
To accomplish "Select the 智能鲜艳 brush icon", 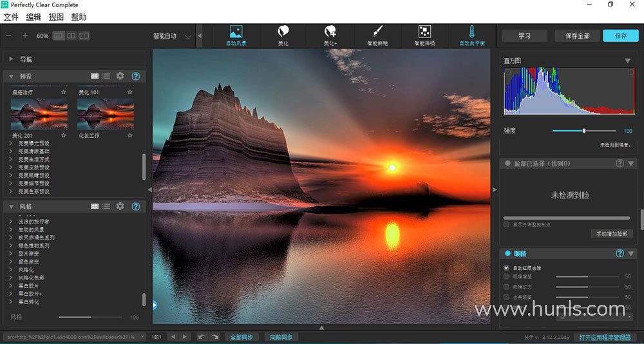I will tap(377, 32).
